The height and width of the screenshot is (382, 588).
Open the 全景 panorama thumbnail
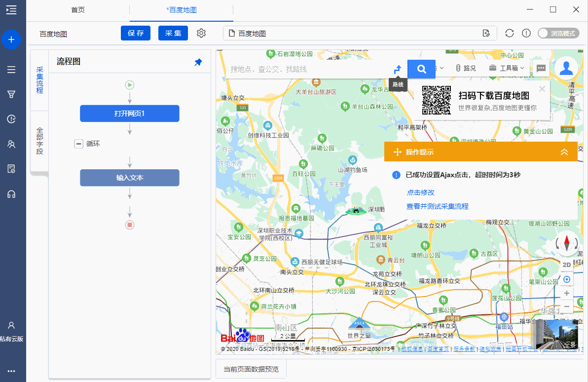point(556,335)
